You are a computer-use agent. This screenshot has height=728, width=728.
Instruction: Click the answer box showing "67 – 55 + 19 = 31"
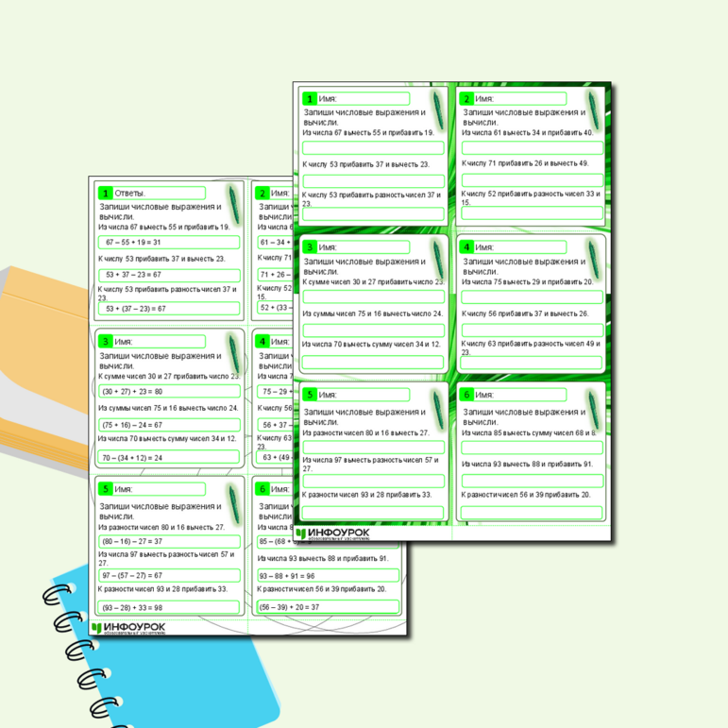169,243
